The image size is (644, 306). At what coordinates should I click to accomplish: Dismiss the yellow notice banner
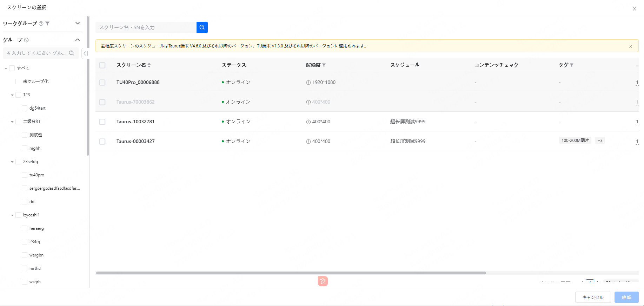pyautogui.click(x=631, y=46)
